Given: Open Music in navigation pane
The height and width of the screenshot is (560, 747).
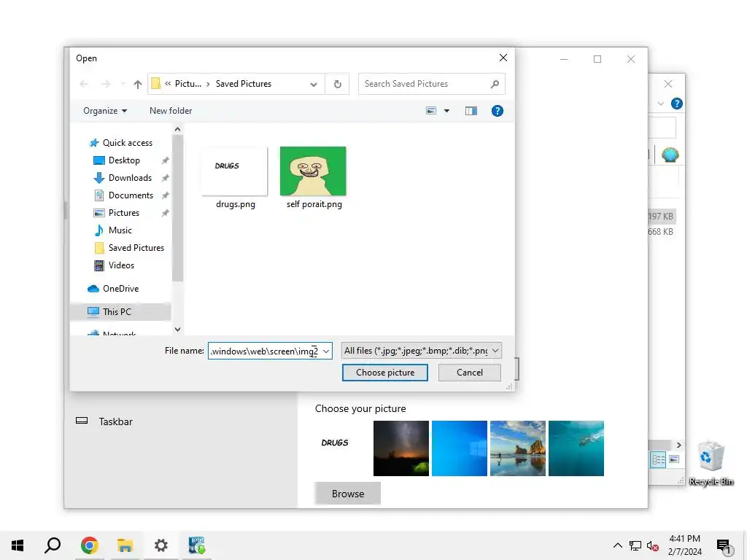Looking at the screenshot, I should click(120, 230).
